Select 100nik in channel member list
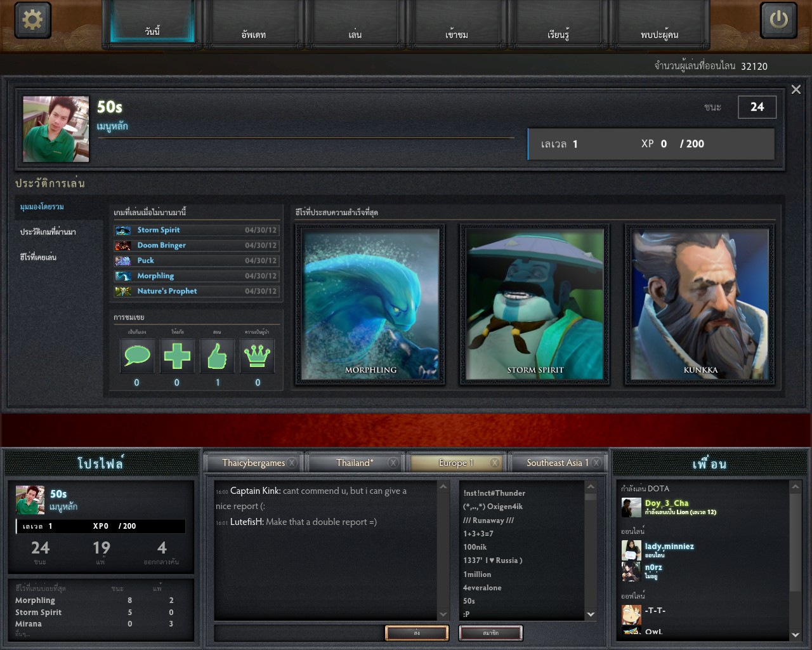This screenshot has height=650, width=812. point(475,547)
